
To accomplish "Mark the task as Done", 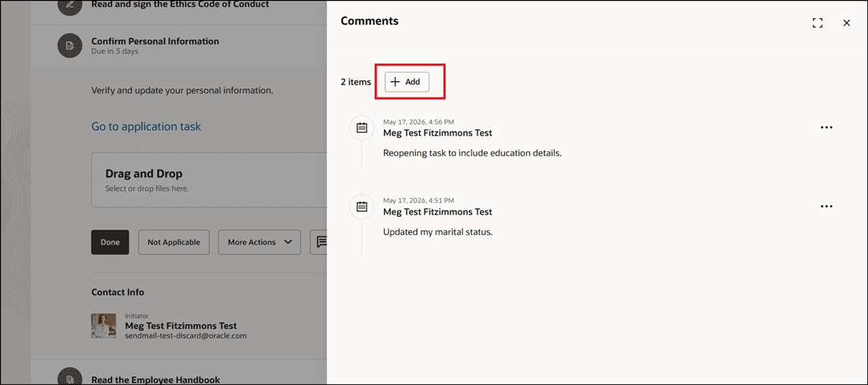I will pos(110,242).
